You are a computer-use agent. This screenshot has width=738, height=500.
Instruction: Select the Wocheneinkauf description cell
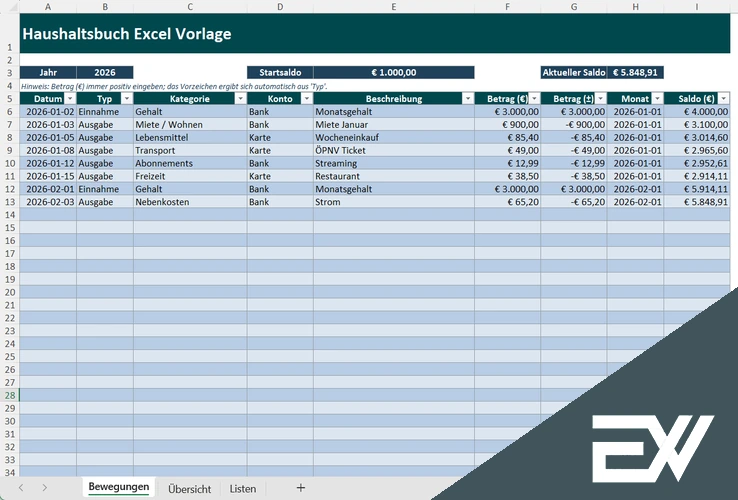coord(393,137)
